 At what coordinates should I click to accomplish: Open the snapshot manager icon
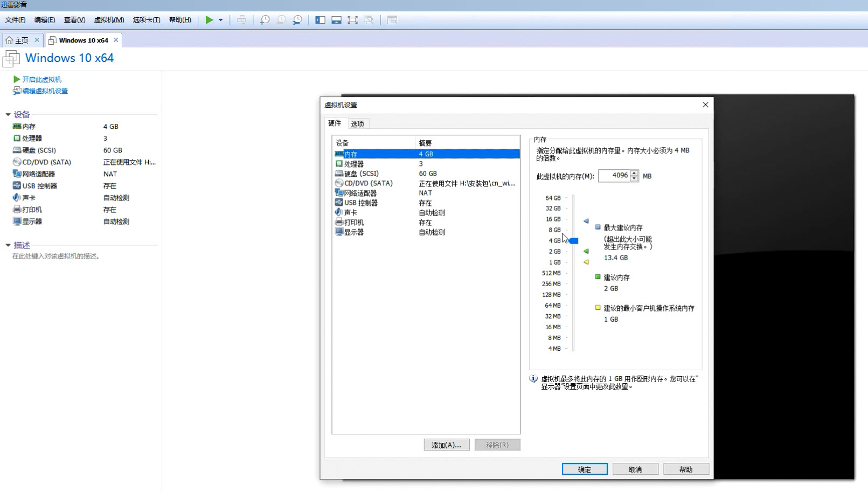point(297,20)
